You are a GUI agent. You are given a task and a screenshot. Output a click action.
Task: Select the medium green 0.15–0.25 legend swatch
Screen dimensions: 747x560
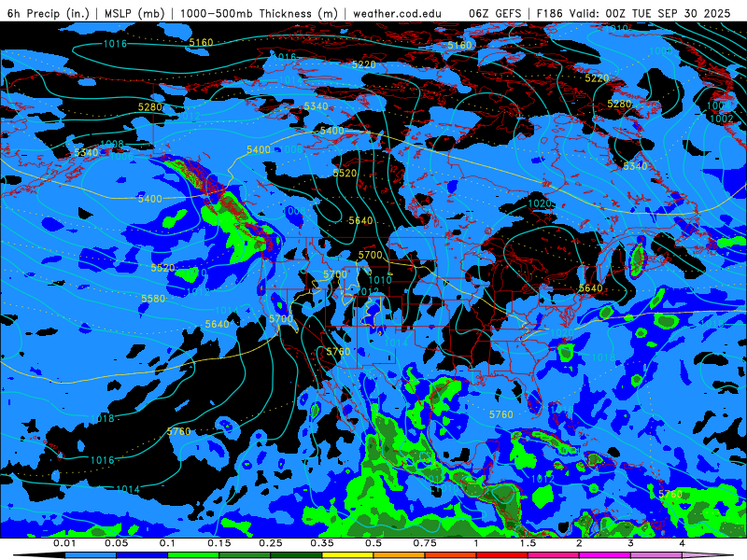[245, 555]
